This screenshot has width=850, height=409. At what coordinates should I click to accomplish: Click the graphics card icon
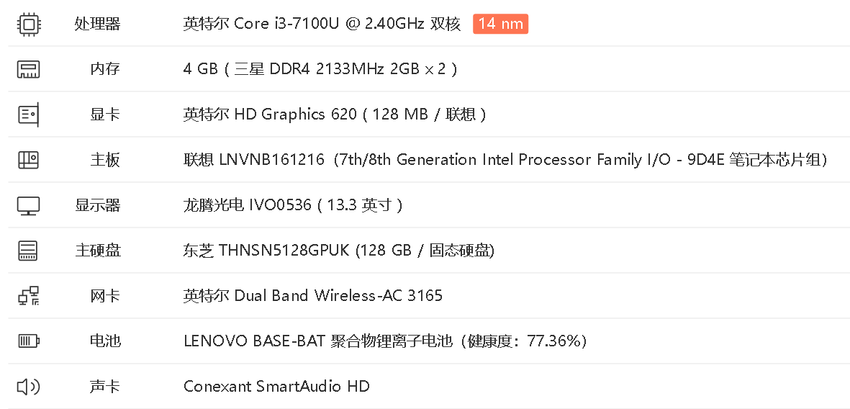[28, 114]
